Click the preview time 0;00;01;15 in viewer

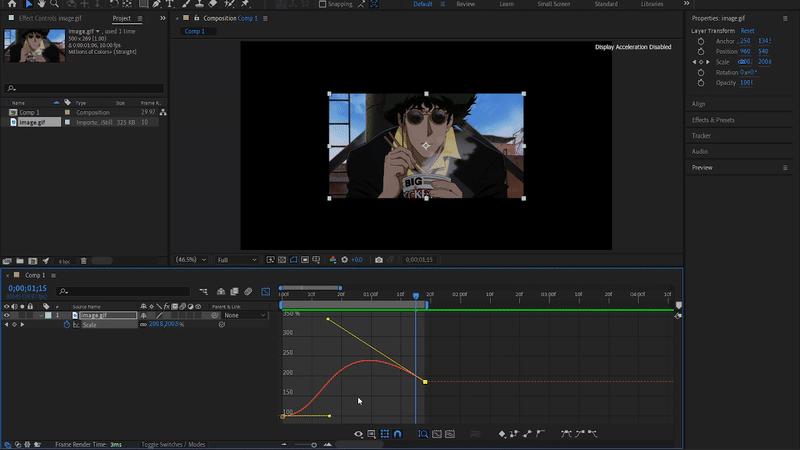(419, 260)
